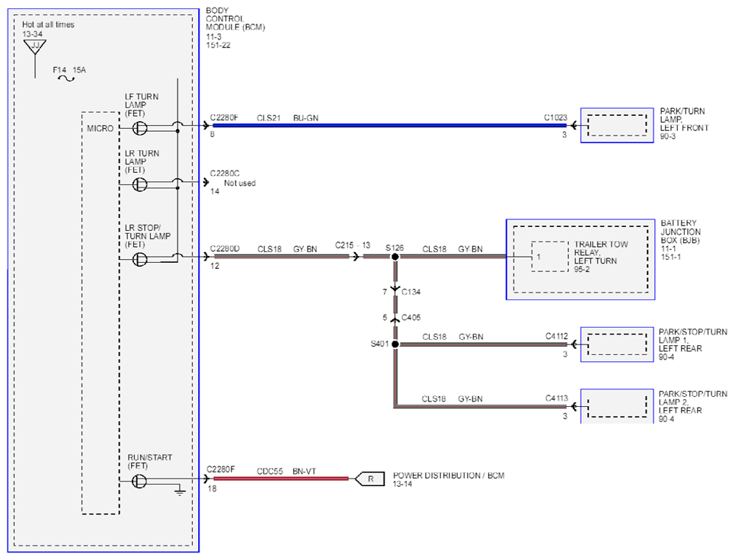The width and height of the screenshot is (735, 560).
Task: Click the S126 splice dot
Action: (x=395, y=257)
